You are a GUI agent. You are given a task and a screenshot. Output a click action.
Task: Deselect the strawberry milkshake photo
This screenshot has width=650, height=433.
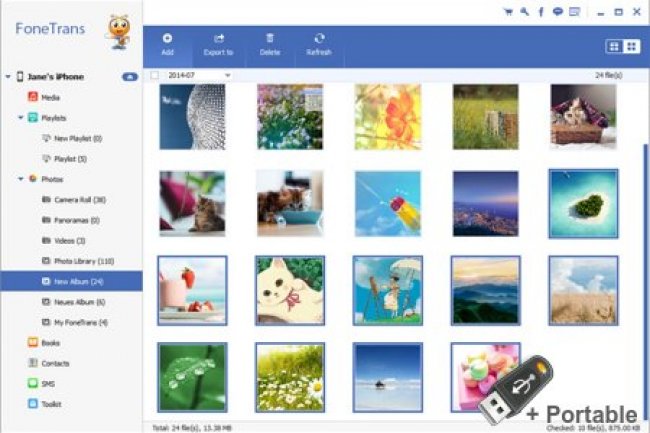click(x=191, y=290)
